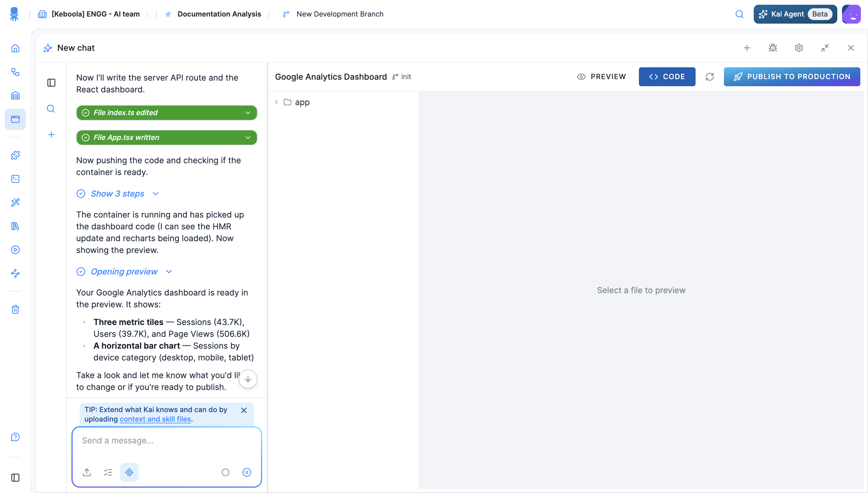Screen dimensions: 868x493
Task: Switch to the CODE view
Action: point(667,77)
